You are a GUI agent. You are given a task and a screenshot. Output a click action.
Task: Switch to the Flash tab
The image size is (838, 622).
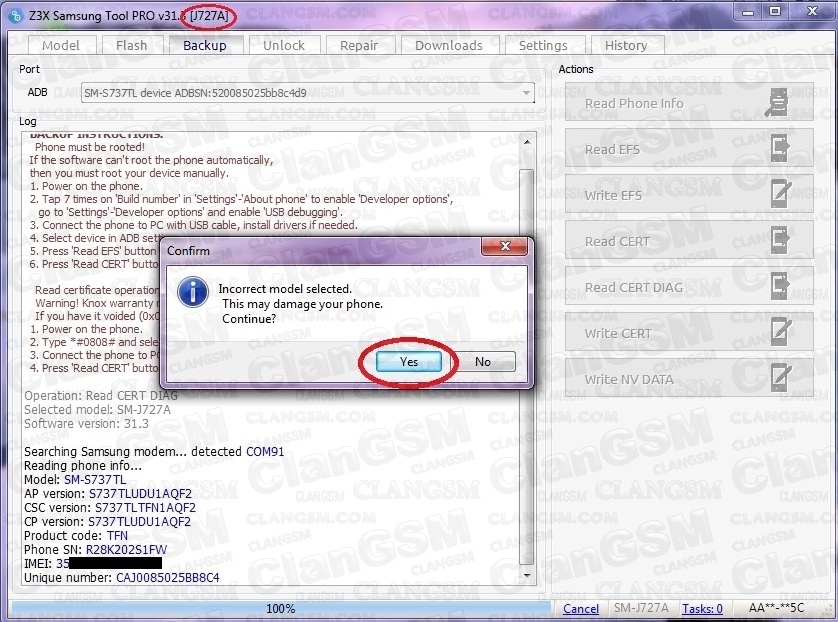click(x=131, y=45)
